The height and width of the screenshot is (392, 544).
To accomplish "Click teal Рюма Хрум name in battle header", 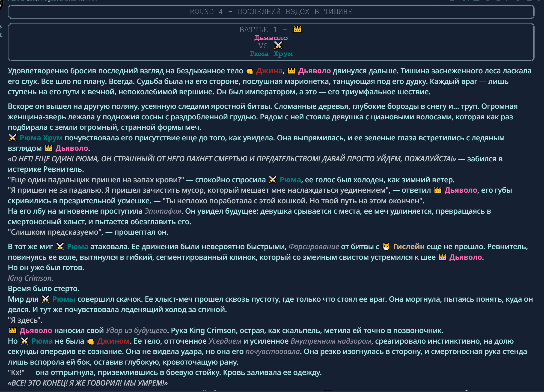I will tap(271, 54).
